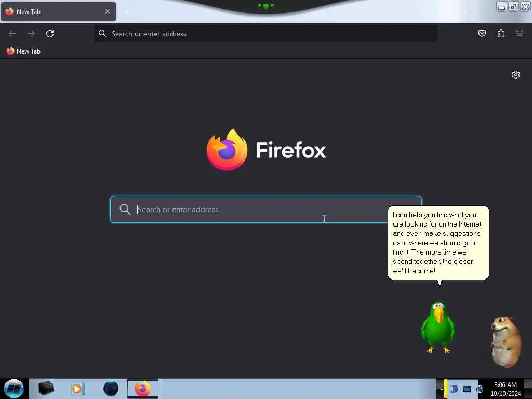Open the Save to Pocket button
This screenshot has width=532, height=399.
(x=482, y=33)
